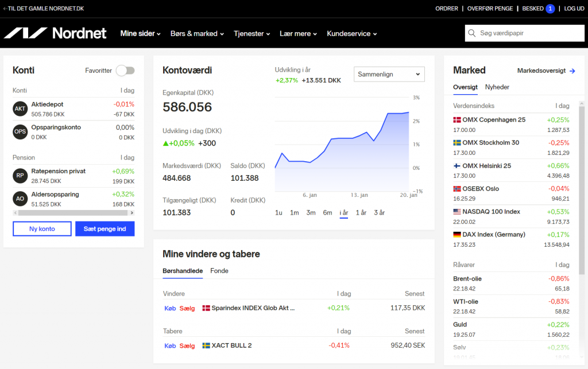Viewport: 588px width, 369px height.
Task: Click the Søg værdipapir search field
Action: pos(525,33)
